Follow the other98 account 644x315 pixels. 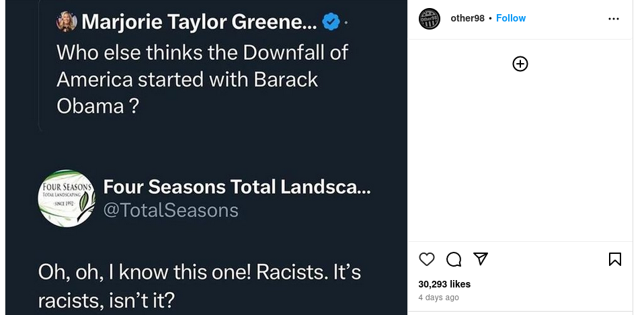pyautogui.click(x=511, y=18)
